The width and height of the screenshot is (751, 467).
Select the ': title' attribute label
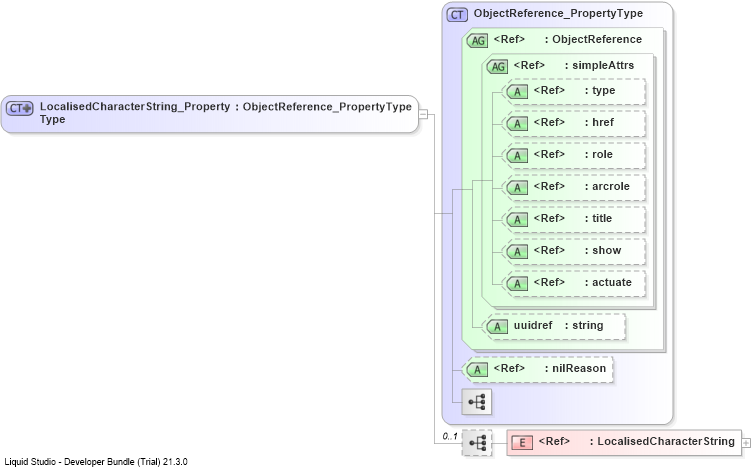point(598,218)
